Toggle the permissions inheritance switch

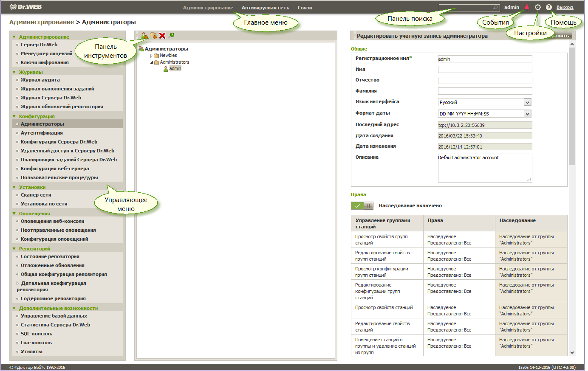[x=362, y=206]
